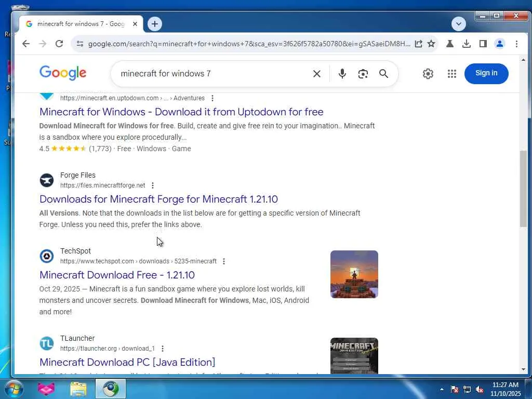This screenshot has width=532, height=399.
Task: Open more options for Forge Files result
Action: click(153, 185)
